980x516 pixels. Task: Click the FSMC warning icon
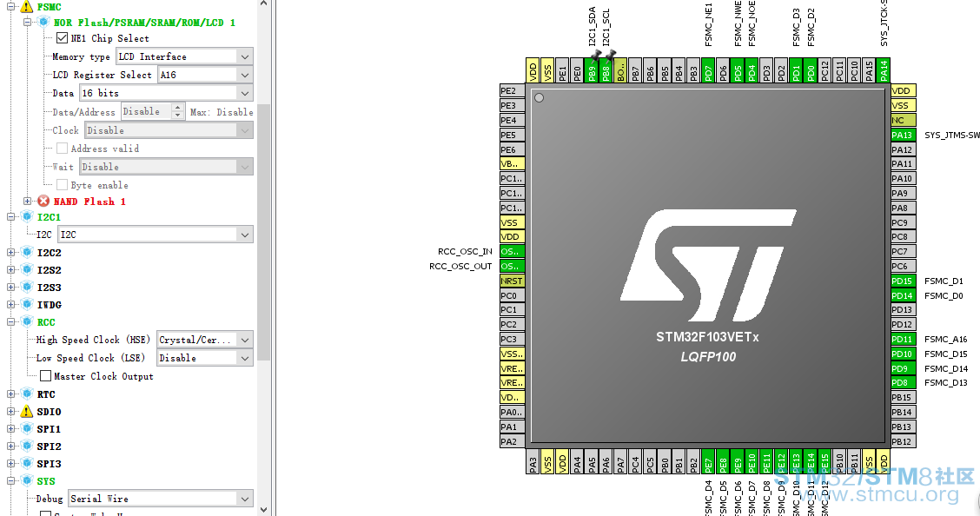point(26,7)
